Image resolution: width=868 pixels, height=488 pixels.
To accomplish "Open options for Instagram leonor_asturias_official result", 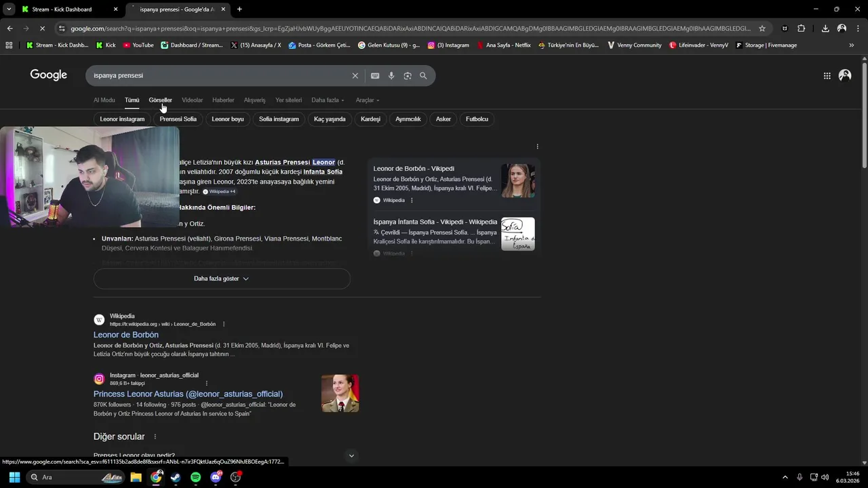I will [x=207, y=383].
